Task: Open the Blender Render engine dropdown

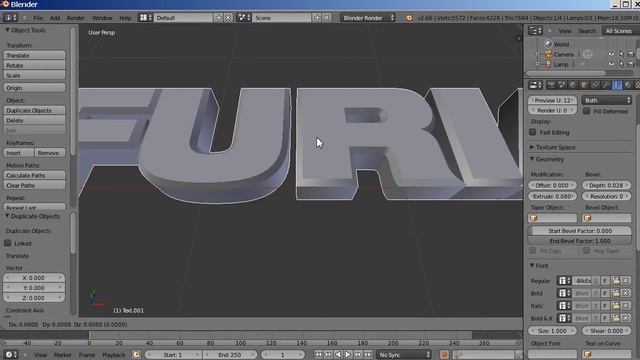Action: [x=368, y=18]
